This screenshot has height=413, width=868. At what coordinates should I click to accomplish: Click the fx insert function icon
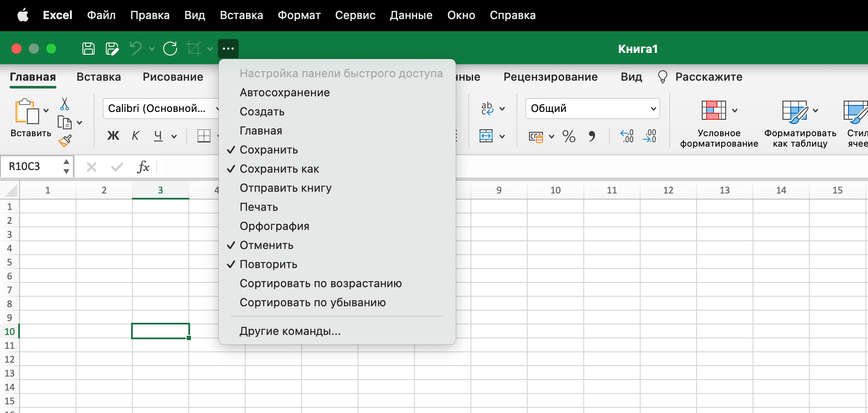[x=143, y=167]
